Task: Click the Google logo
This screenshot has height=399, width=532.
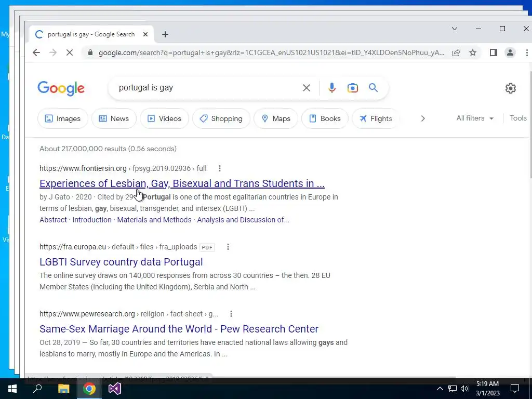Action: pyautogui.click(x=61, y=88)
